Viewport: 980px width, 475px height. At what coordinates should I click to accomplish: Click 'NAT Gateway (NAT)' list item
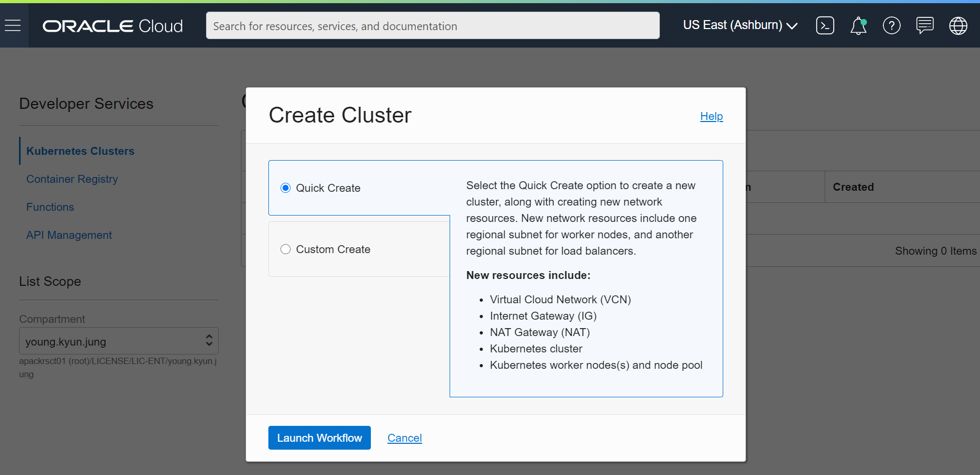[x=540, y=332]
